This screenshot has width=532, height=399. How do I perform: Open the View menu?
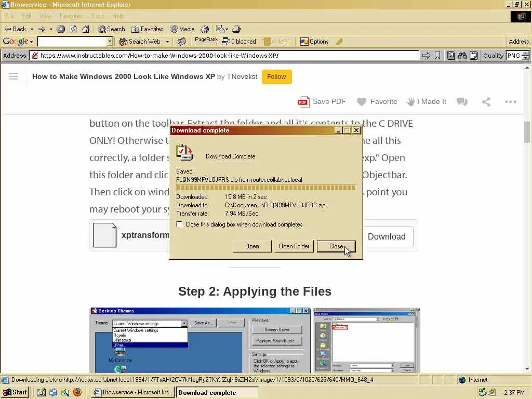(x=46, y=16)
